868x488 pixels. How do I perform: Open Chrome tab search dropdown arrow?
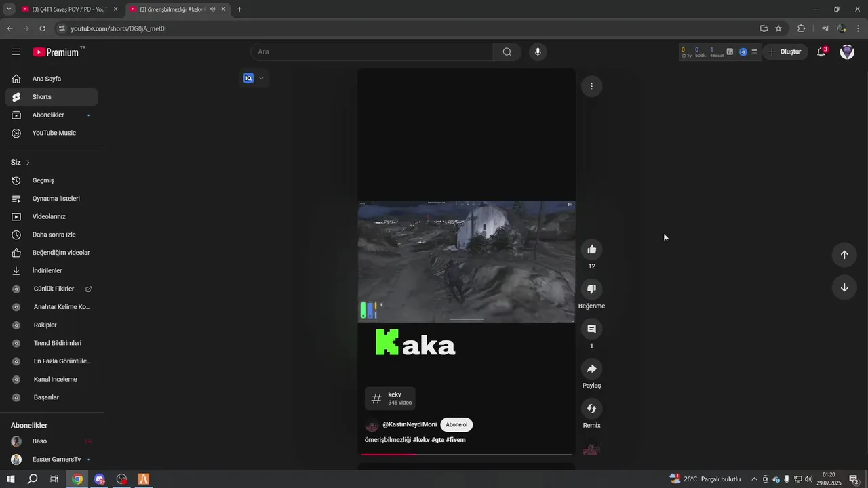pos(9,9)
